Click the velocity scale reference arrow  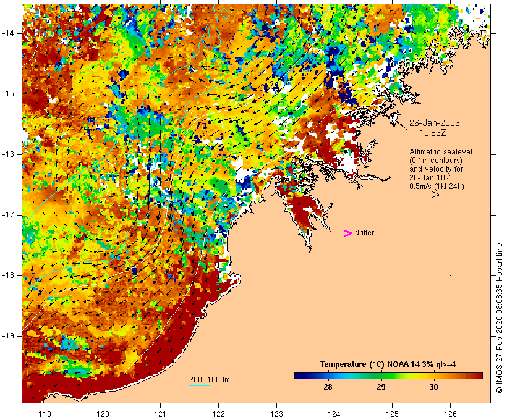428,195
